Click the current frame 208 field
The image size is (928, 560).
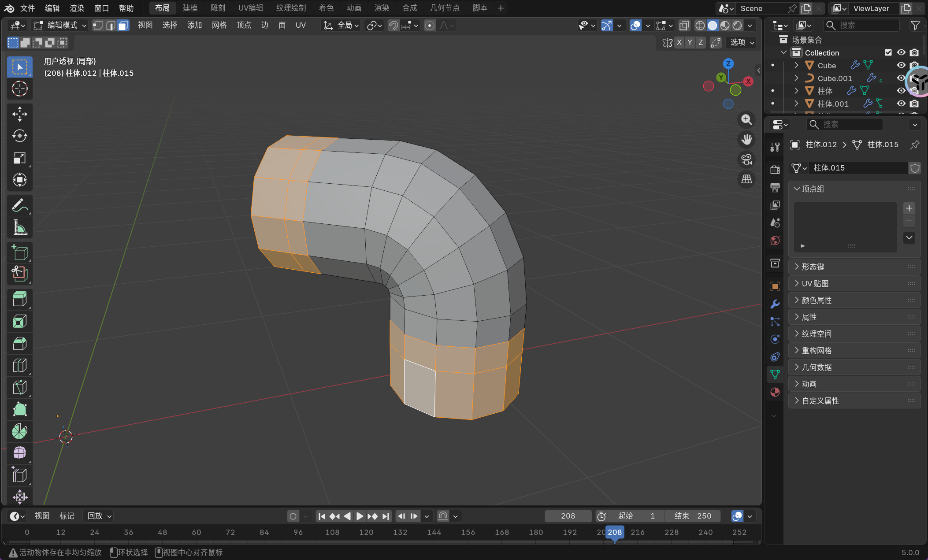pyautogui.click(x=568, y=516)
